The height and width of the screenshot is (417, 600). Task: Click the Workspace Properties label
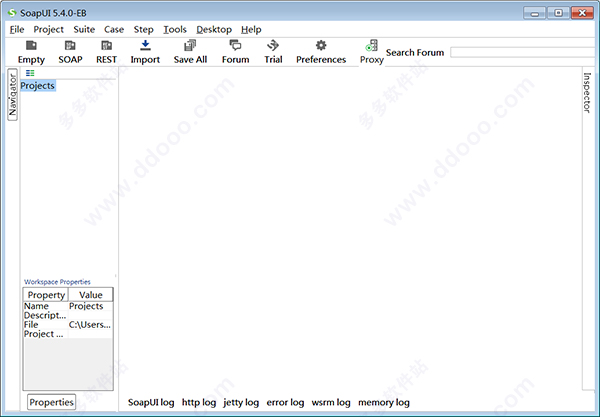click(57, 282)
